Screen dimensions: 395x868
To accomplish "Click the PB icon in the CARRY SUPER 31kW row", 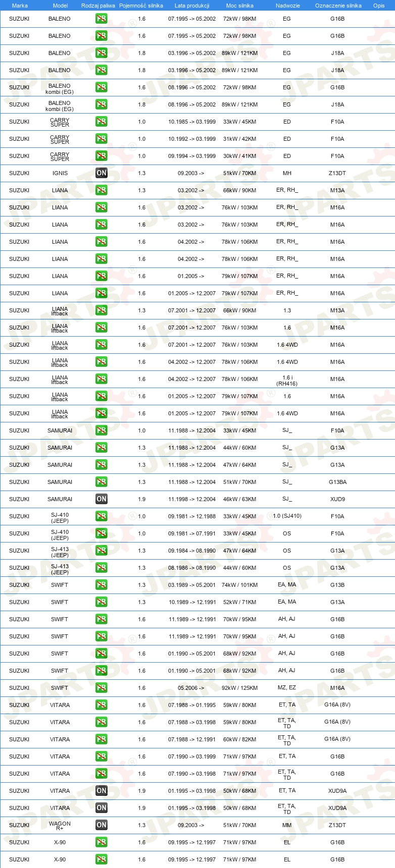I will pos(102,139).
